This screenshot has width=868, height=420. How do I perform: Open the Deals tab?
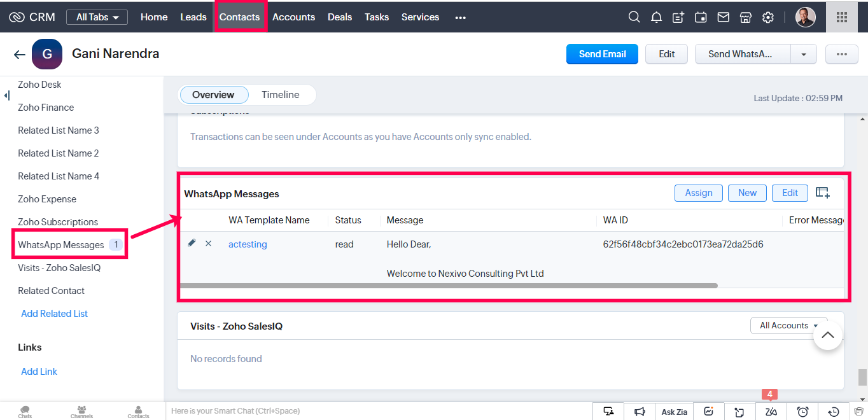[339, 17]
